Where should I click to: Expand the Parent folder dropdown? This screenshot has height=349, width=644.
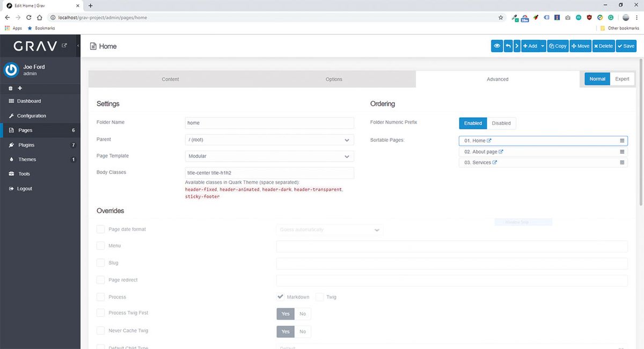(x=268, y=139)
